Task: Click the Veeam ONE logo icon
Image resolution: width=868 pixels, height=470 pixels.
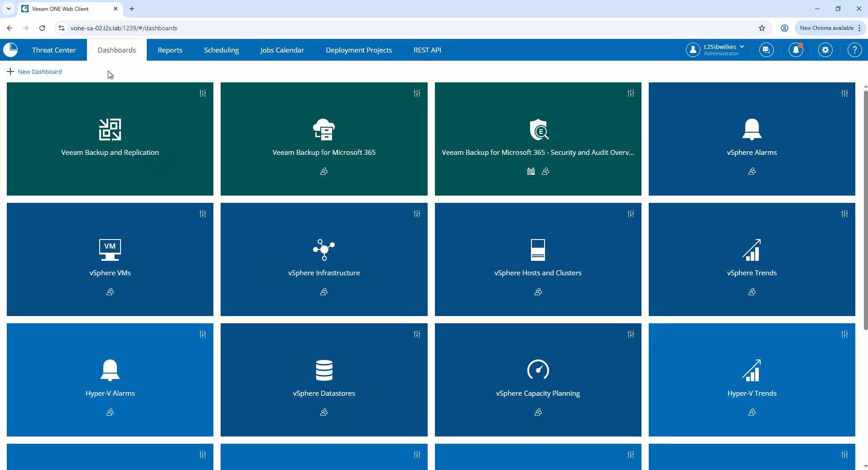Action: (x=10, y=50)
